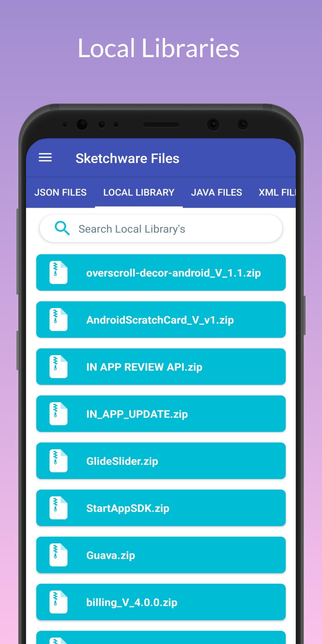
Task: Click the zip icon for overscroll-decor-android
Action: [58, 273]
